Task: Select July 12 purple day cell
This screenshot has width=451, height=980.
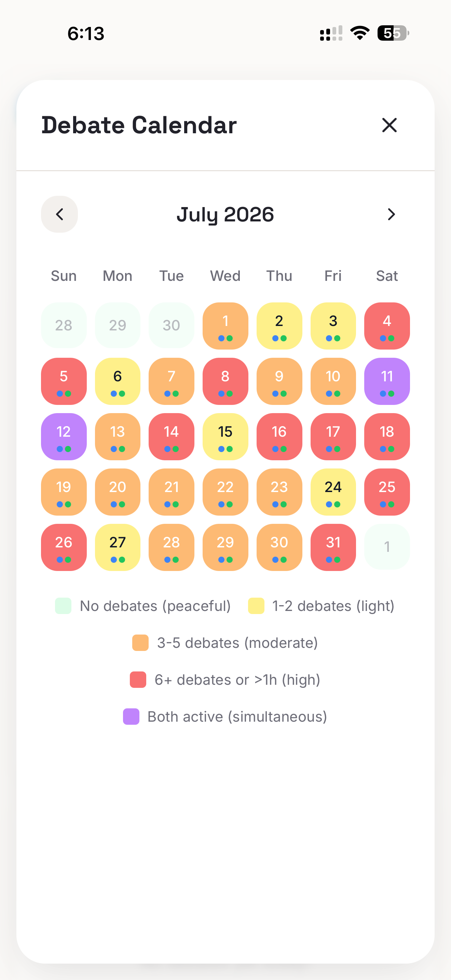Action: coord(64,437)
